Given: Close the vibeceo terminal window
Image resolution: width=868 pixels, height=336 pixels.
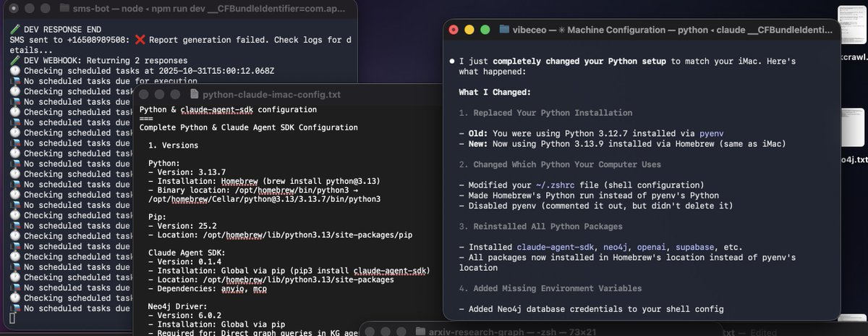Looking at the screenshot, I should pyautogui.click(x=454, y=30).
